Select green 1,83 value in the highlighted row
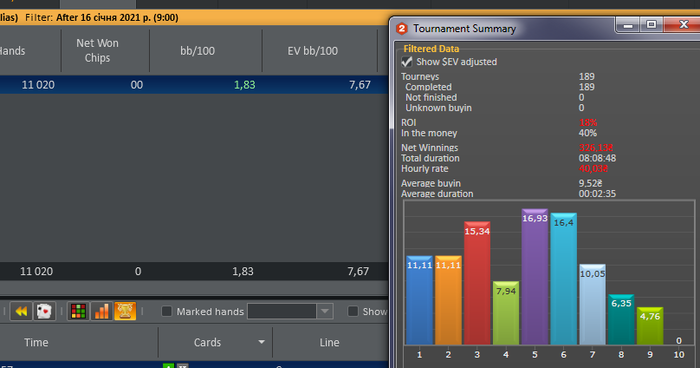This screenshot has height=368, width=700. [x=245, y=85]
